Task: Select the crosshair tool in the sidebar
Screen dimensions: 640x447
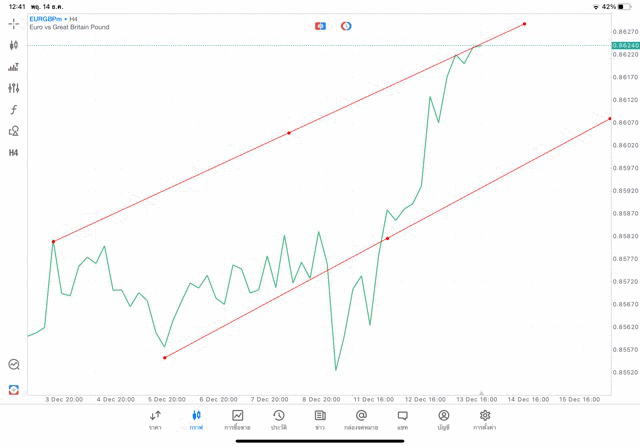Action: (14, 23)
